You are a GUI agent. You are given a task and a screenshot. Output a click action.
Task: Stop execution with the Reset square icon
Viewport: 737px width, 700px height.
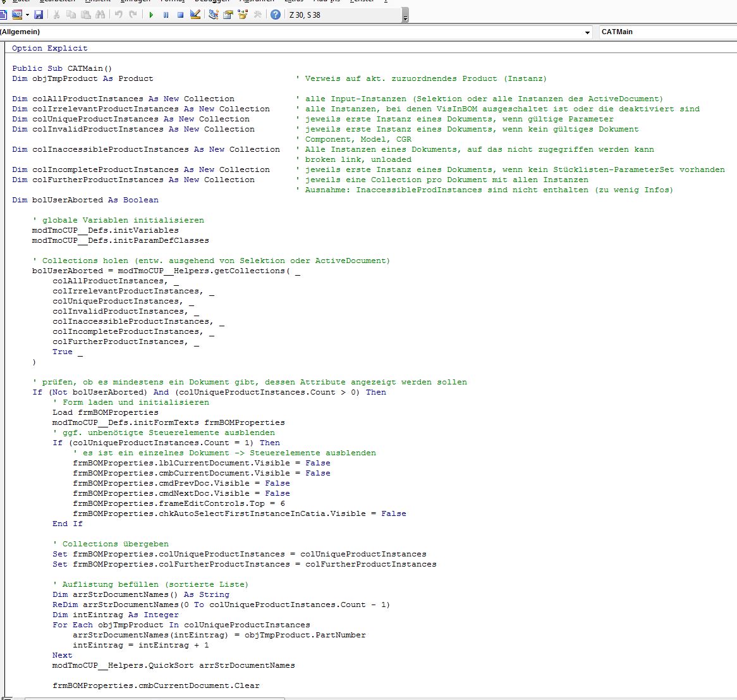(x=180, y=15)
